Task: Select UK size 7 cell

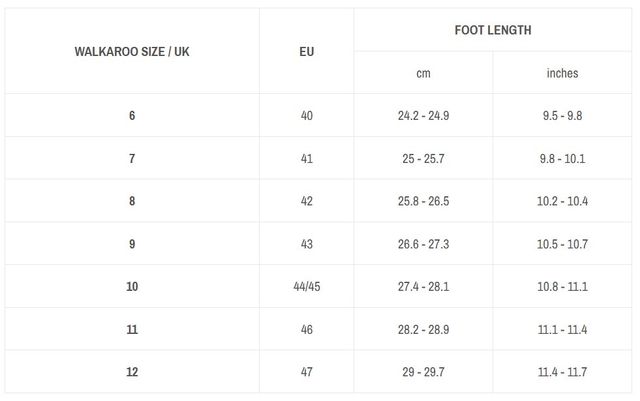Action: [x=132, y=159]
